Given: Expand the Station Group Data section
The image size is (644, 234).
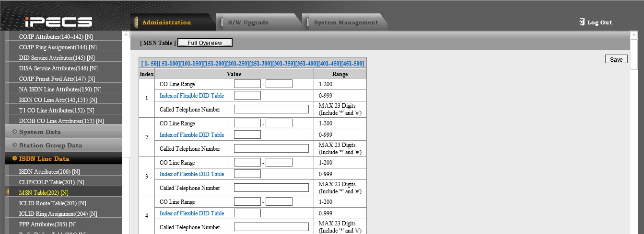Looking at the screenshot, I should coord(50,145).
